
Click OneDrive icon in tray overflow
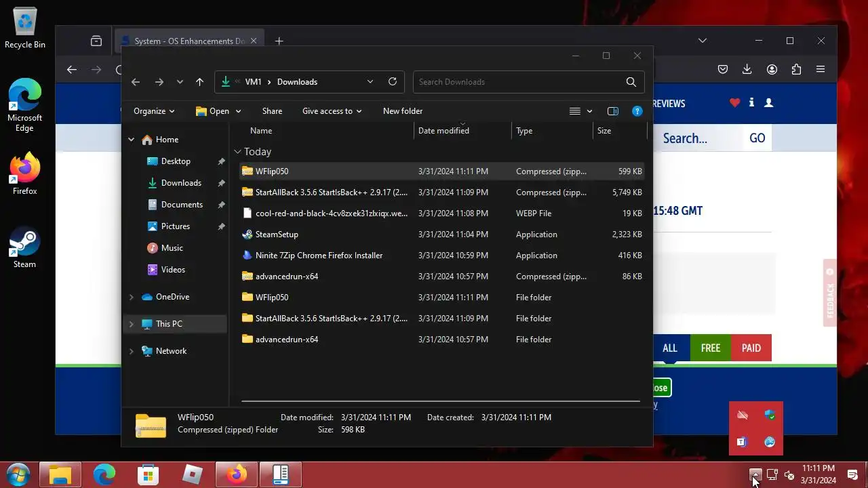tap(743, 415)
